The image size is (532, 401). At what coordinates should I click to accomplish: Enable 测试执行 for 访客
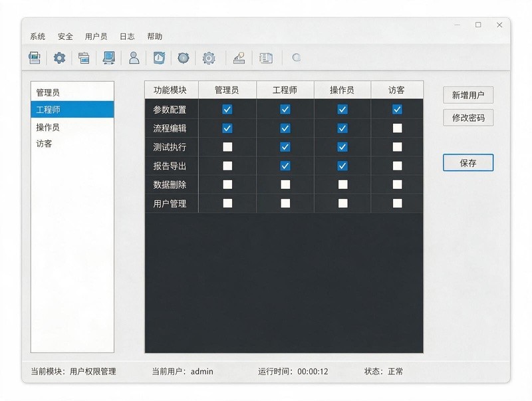[397, 147]
